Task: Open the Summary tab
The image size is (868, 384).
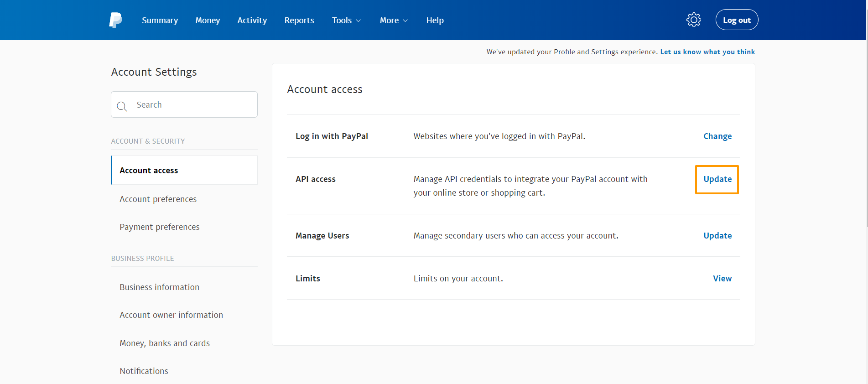Action: (160, 21)
